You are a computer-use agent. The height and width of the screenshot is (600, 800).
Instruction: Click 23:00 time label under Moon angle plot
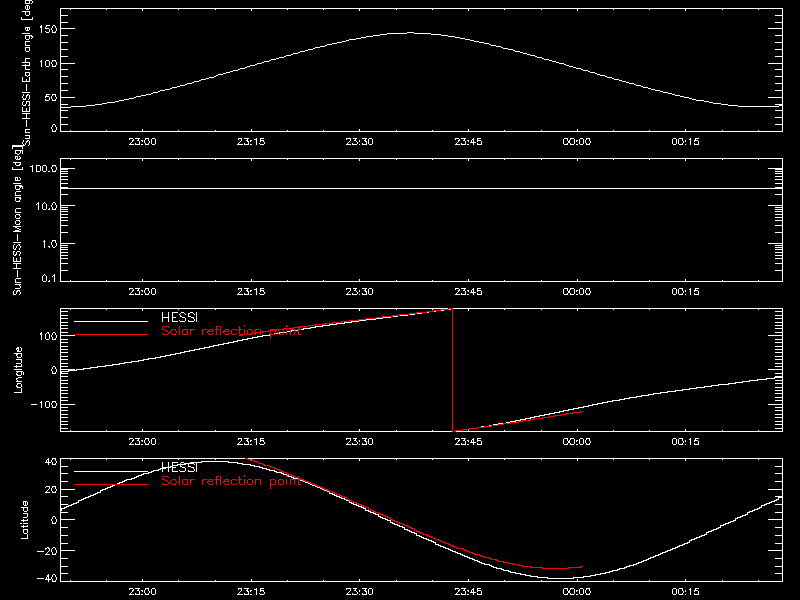click(142, 291)
